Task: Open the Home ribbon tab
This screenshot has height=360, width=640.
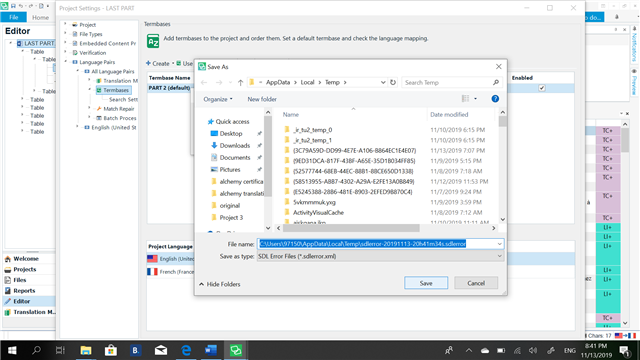Action: 40,18
